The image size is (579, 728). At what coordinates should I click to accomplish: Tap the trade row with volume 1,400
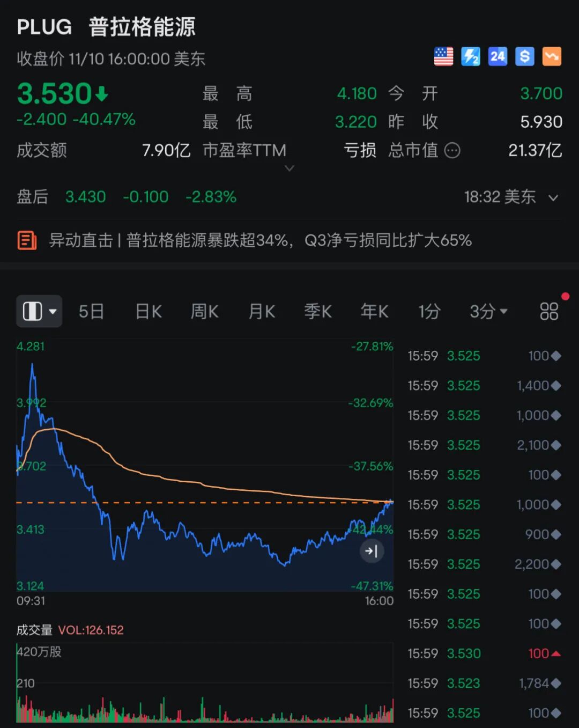[x=485, y=386]
